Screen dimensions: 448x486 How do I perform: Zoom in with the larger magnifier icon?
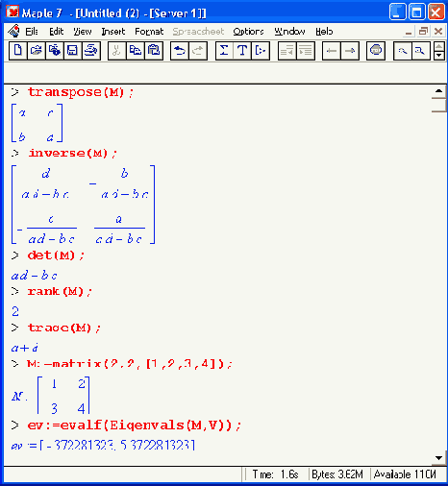click(420, 51)
